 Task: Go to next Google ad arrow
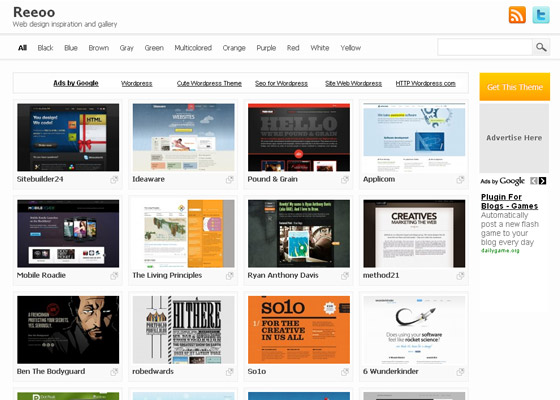542,181
